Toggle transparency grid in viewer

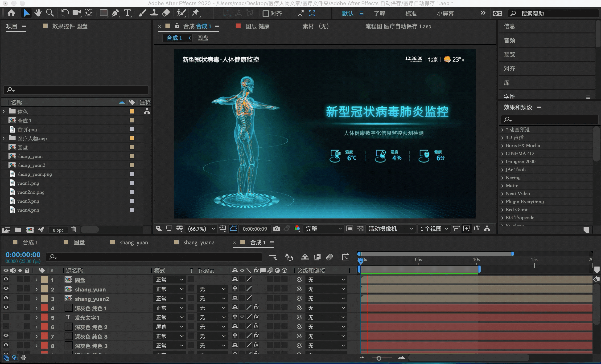(x=360, y=229)
